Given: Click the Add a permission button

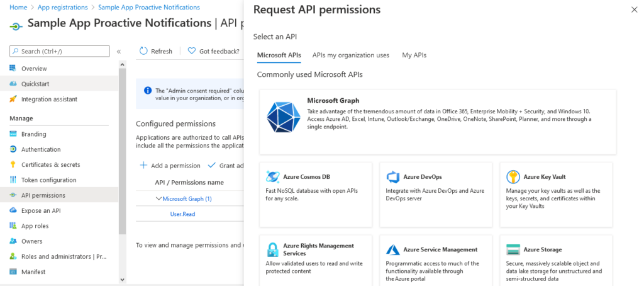Looking at the screenshot, I should pyautogui.click(x=170, y=166).
